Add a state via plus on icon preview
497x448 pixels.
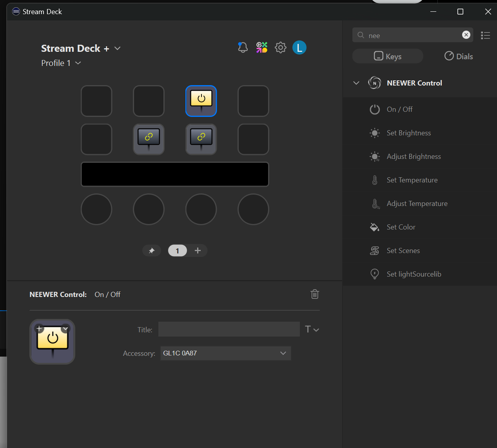[x=39, y=328]
